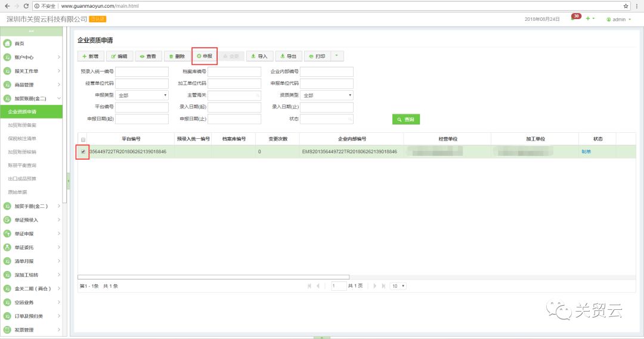Expand the 金关二期(两仓) menu chevron
This screenshot has width=644, height=339.
[58, 288]
